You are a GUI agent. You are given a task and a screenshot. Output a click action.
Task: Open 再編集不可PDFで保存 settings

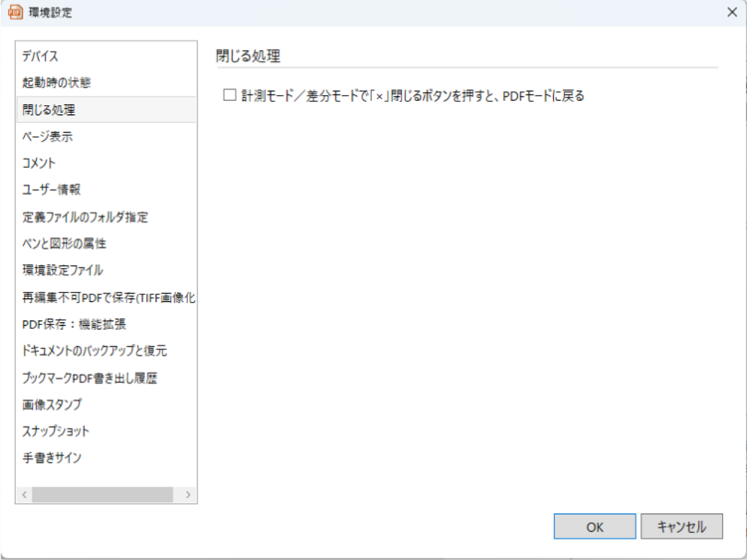(x=108, y=298)
